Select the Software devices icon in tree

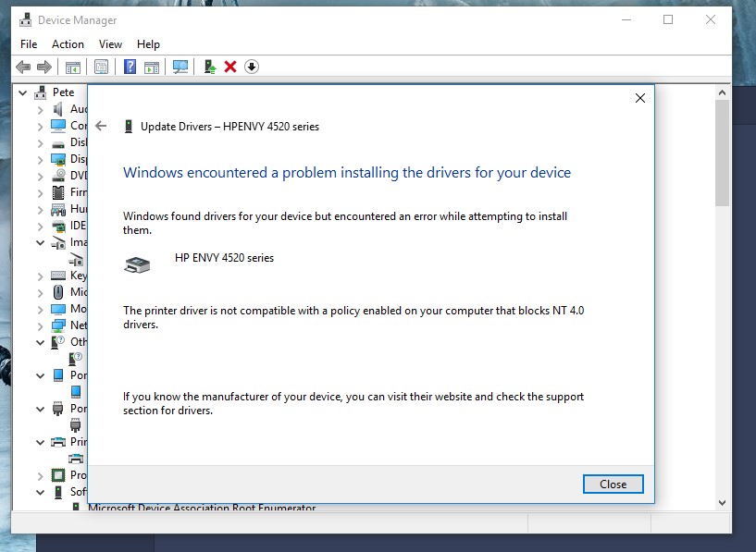[x=58, y=492]
